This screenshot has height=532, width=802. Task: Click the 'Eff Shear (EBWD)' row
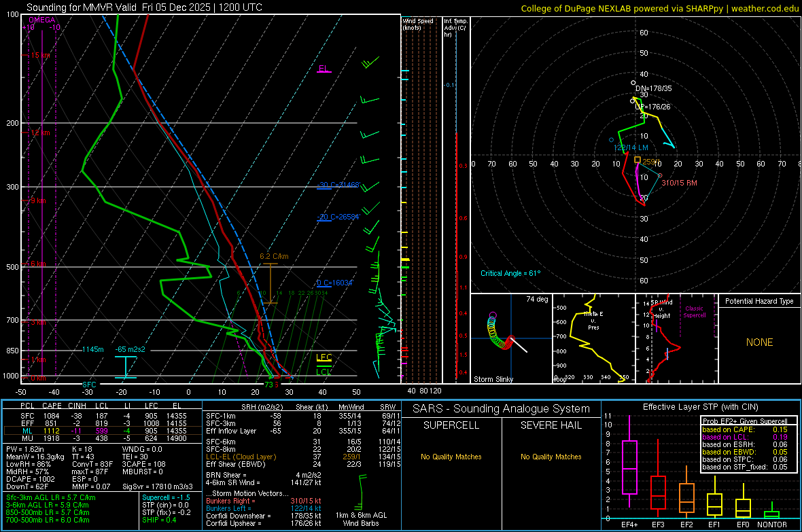tap(303, 464)
